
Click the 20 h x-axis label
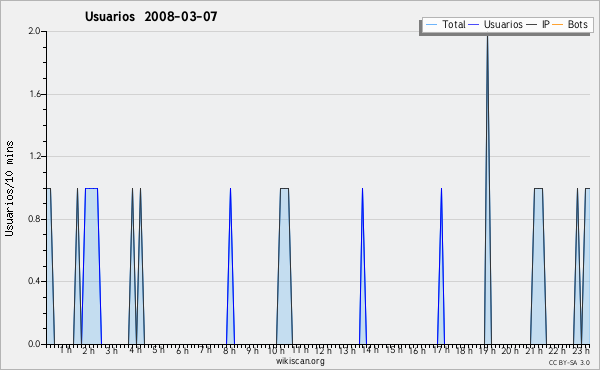pos(510,350)
